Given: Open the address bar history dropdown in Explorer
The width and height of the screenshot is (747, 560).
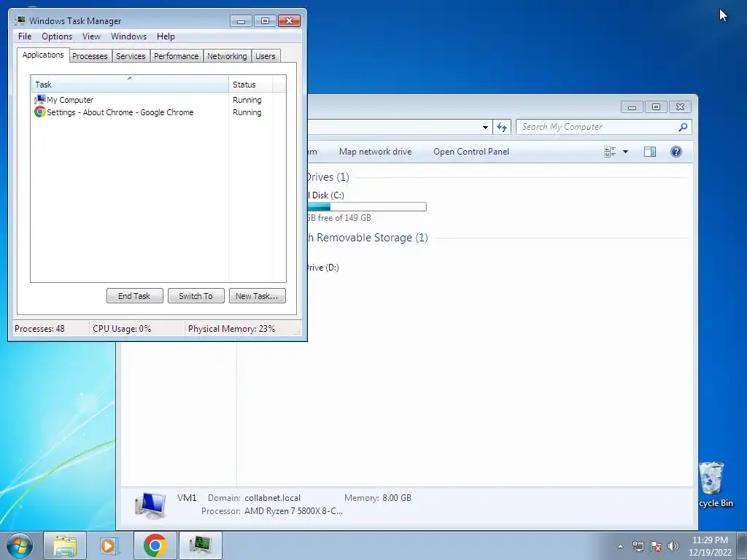Looking at the screenshot, I should (485, 127).
